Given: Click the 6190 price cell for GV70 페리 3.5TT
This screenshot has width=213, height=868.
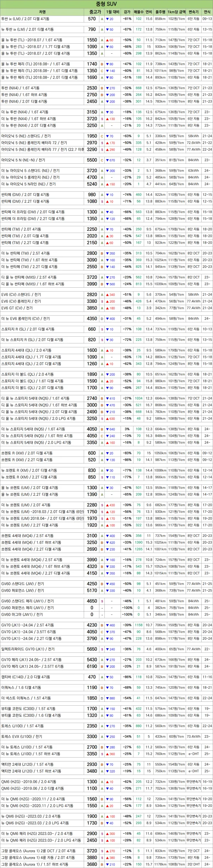Looking at the screenshot, I should coord(92,667).
